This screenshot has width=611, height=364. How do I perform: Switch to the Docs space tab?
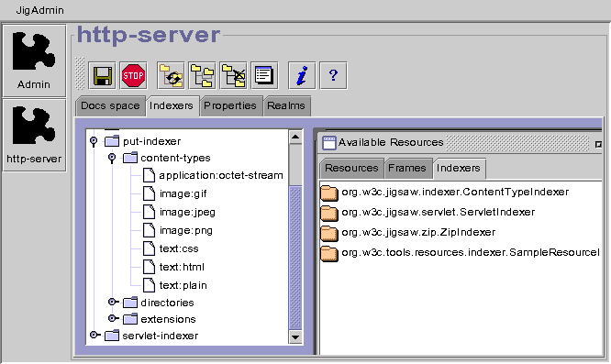pyautogui.click(x=110, y=105)
